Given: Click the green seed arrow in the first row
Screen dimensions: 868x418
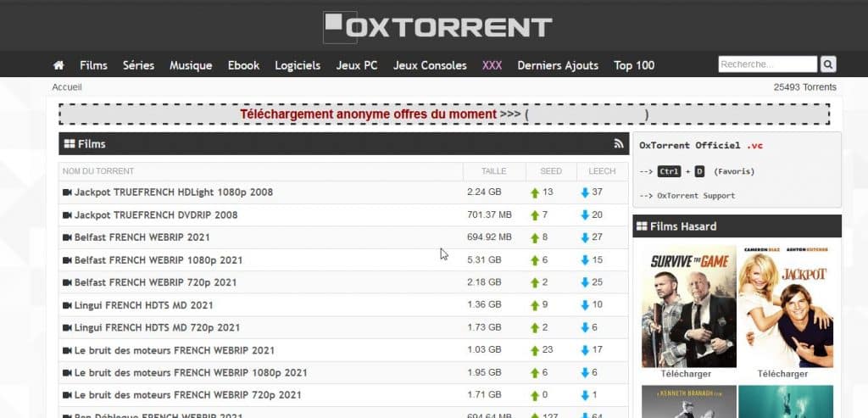Looking at the screenshot, I should (x=535, y=192).
